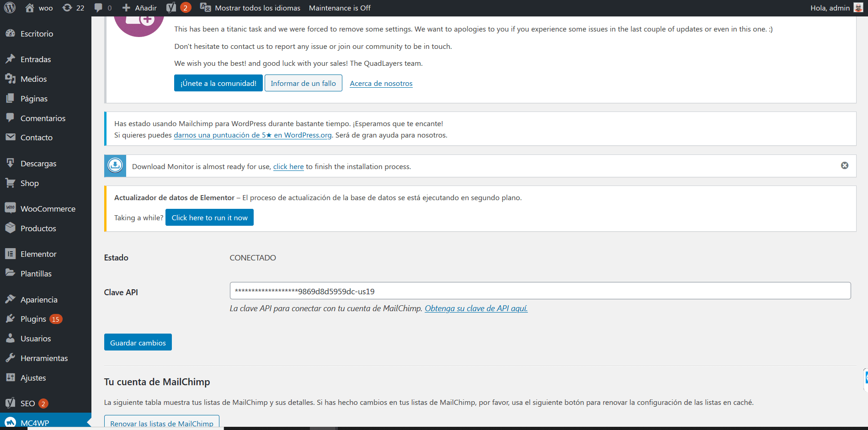Click the Herramientas wrench icon
868x430 pixels.
10,358
